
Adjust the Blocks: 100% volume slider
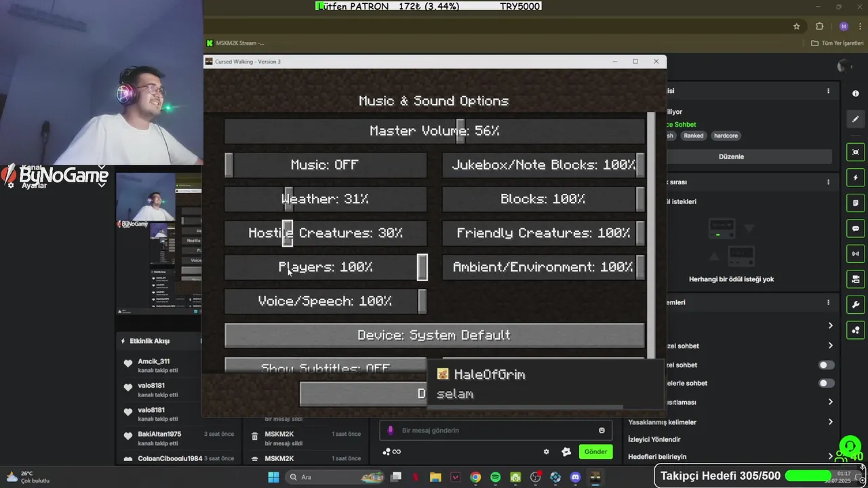543,199
